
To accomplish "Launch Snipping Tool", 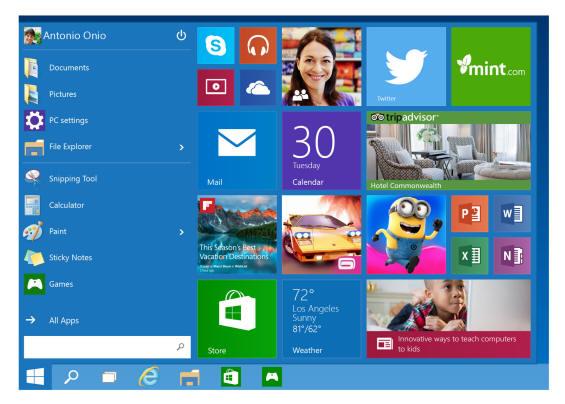I will tap(107, 179).
